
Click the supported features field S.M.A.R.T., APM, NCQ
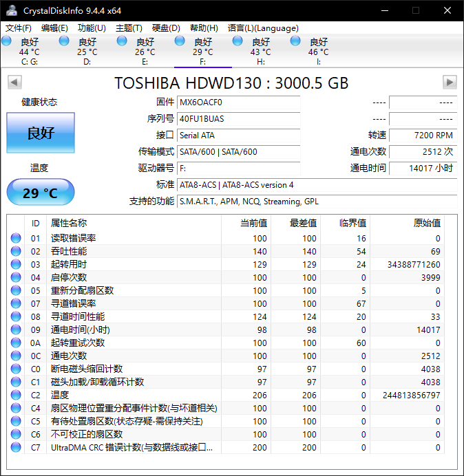coord(317,202)
